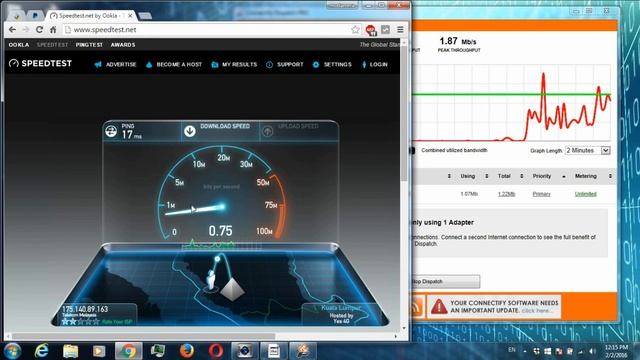640x360 pixels.
Task: Click LOGIN on Speedtest
Action: coord(375,64)
